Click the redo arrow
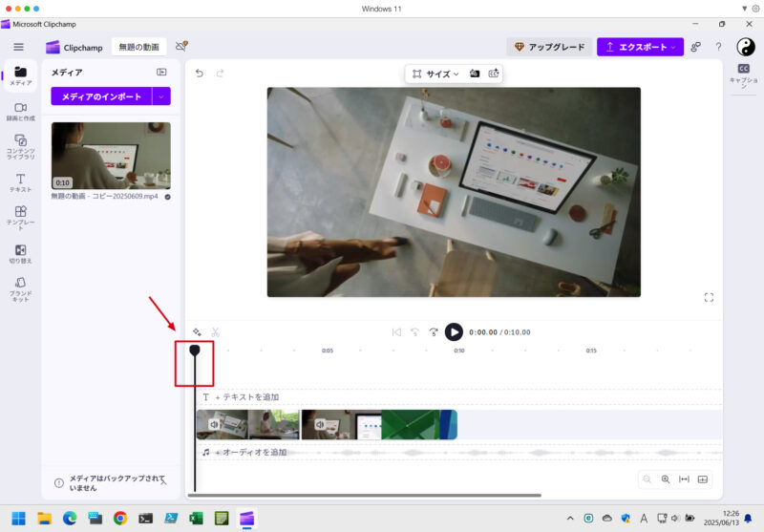This screenshot has height=532, width=764. pos(220,74)
